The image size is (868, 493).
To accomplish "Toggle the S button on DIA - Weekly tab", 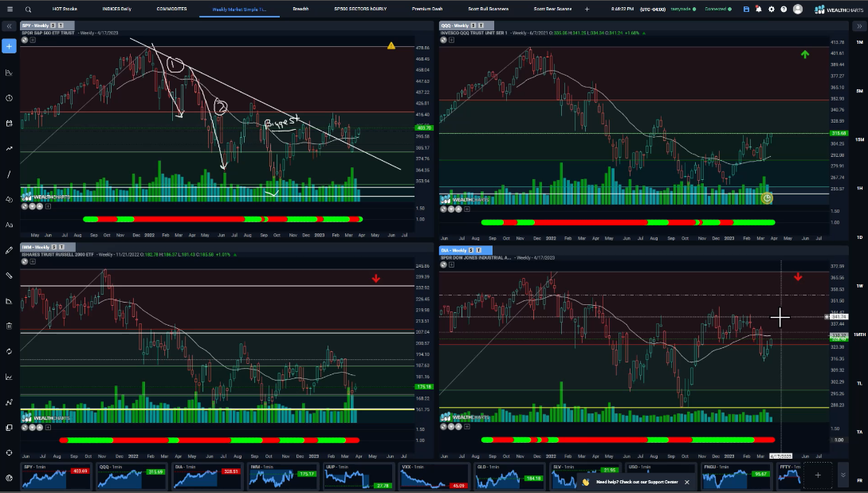I will pyautogui.click(x=472, y=250).
